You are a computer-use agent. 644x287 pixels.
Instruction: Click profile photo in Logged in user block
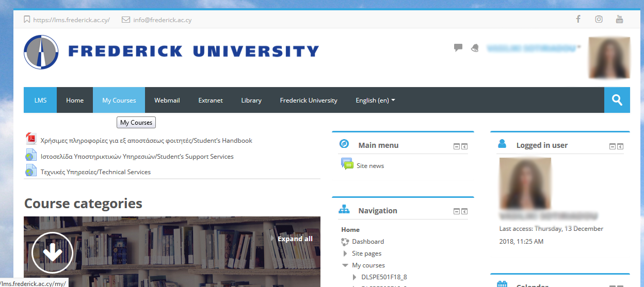point(525,183)
